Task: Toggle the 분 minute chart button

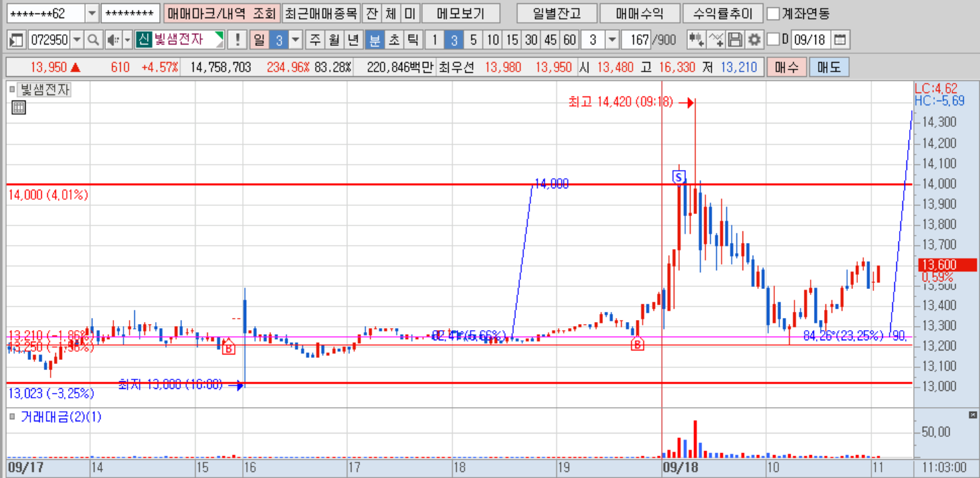Action: tap(374, 40)
